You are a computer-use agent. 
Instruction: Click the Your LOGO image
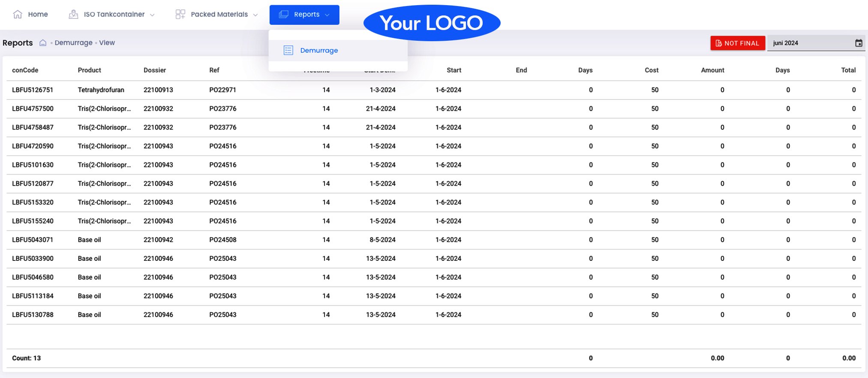click(432, 23)
